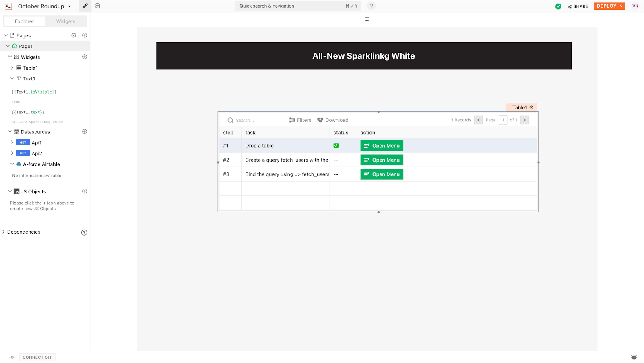Click the Connect Git button
Viewport: 644px width, 363px height.
(37, 357)
